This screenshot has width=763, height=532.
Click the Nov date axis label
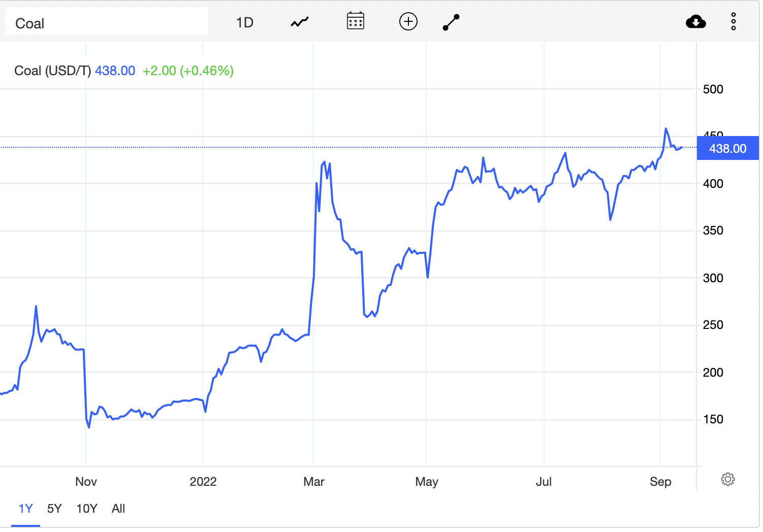86,482
